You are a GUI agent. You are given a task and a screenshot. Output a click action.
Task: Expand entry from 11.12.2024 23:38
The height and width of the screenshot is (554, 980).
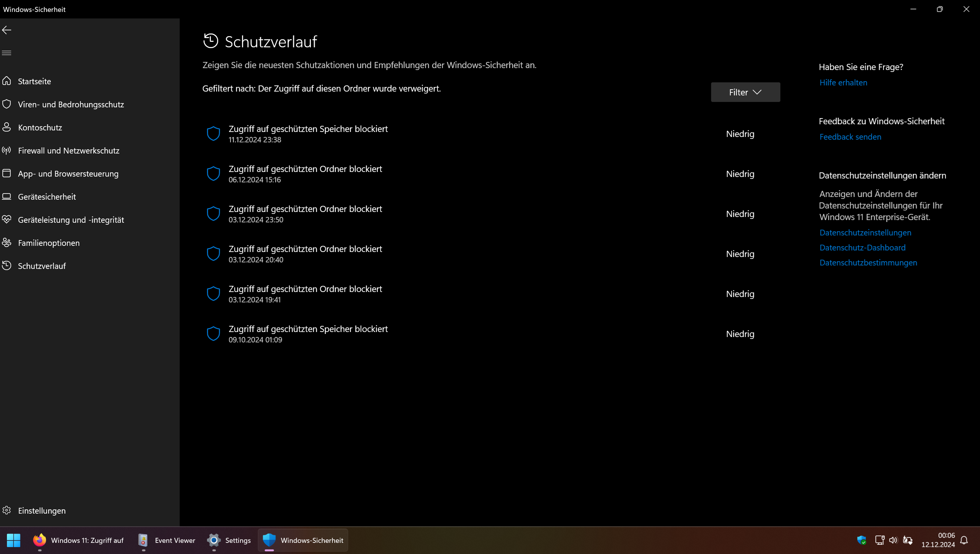(308, 133)
